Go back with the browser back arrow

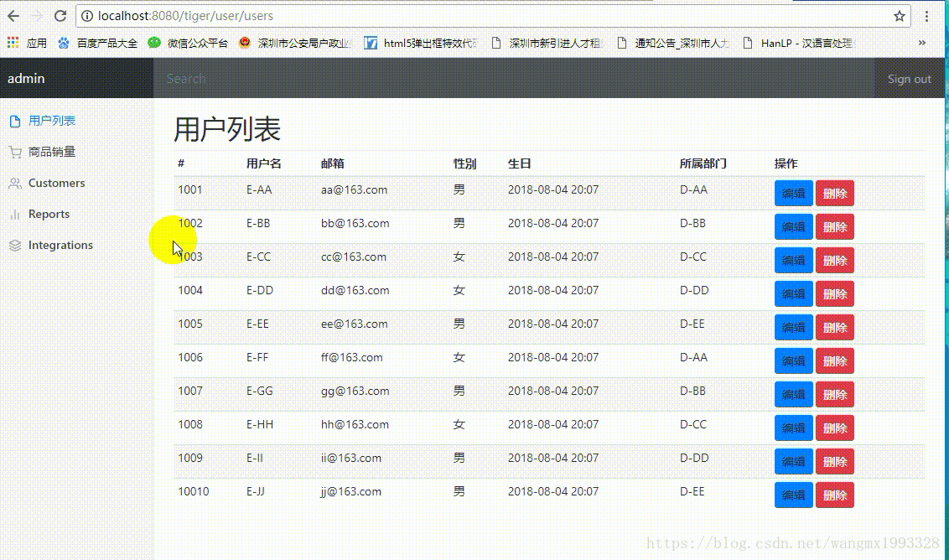point(13,16)
